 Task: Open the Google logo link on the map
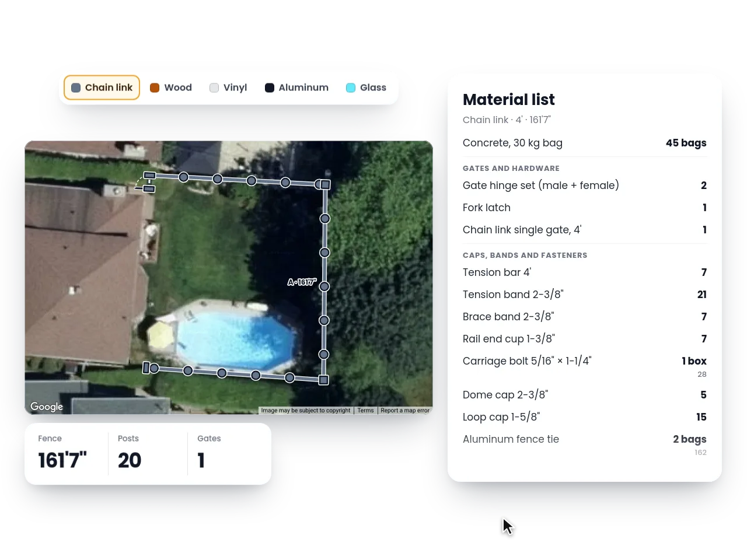click(x=47, y=407)
